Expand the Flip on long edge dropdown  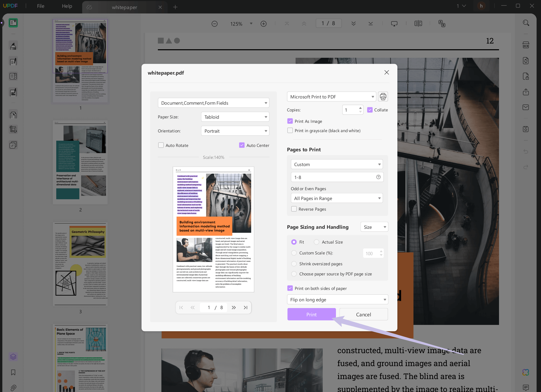(337, 300)
